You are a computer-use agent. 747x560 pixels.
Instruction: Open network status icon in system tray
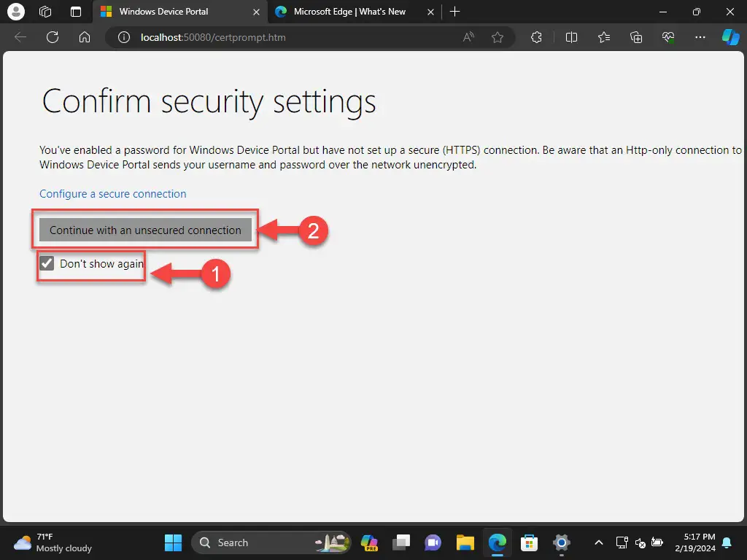622,542
